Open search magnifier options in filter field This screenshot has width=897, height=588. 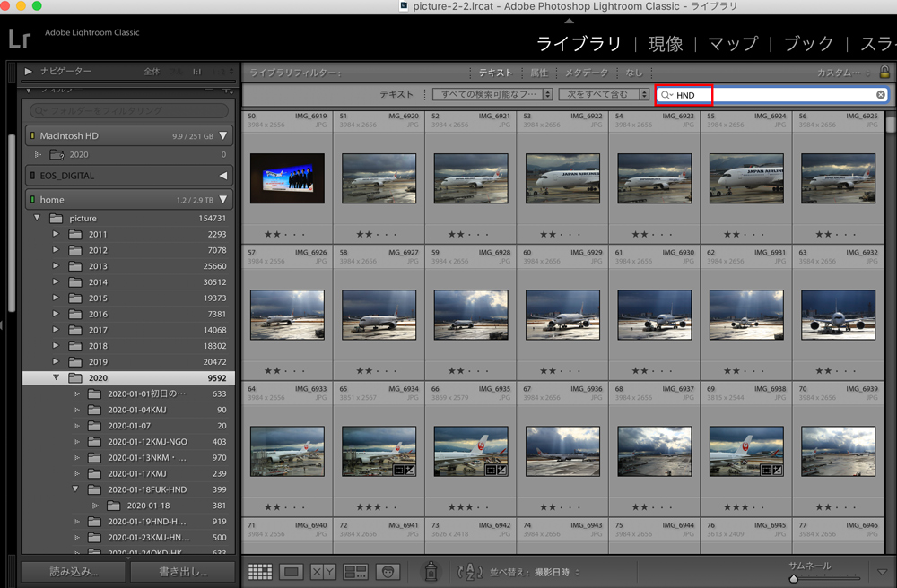[666, 95]
